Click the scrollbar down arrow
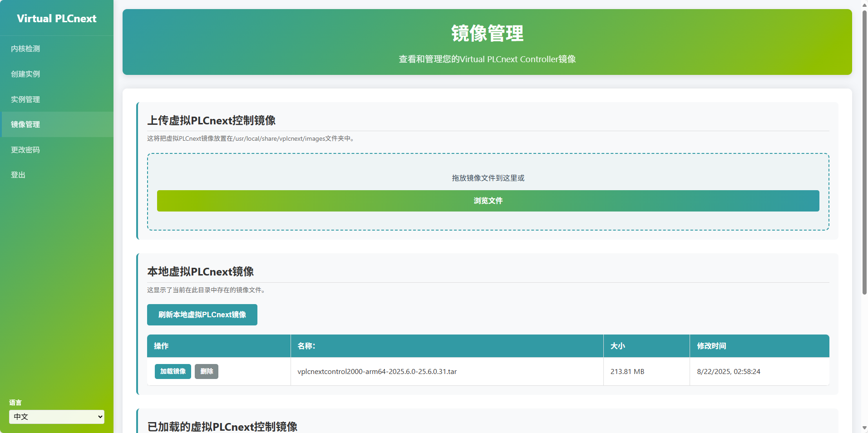 pos(864,428)
